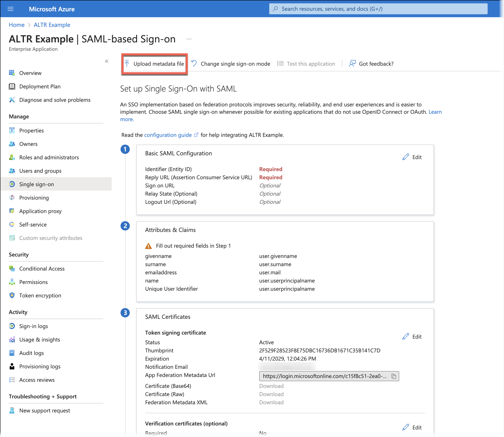The image size is (504, 437).
Task: Click the Overview grid icon
Action: (x=12, y=73)
